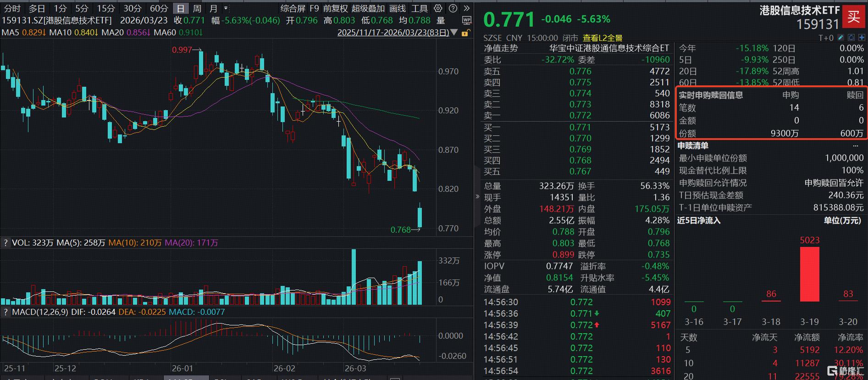Toggle the orange lock icon for date range
The image size is (868, 380).
tap(465, 33)
